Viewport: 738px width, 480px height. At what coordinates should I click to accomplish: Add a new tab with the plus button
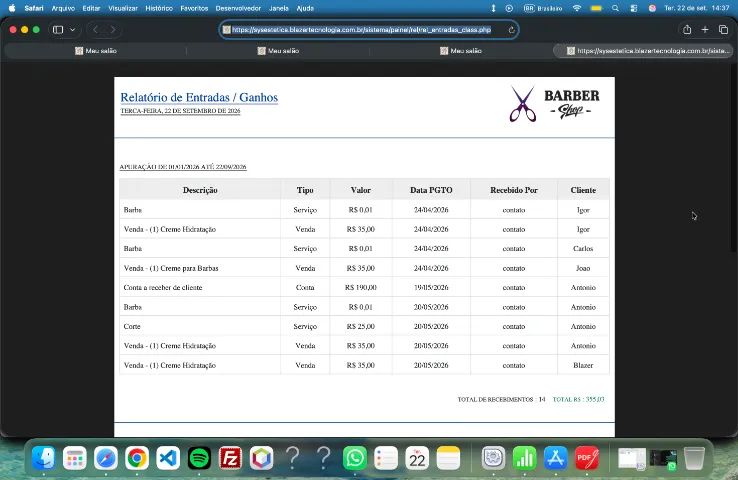705,30
